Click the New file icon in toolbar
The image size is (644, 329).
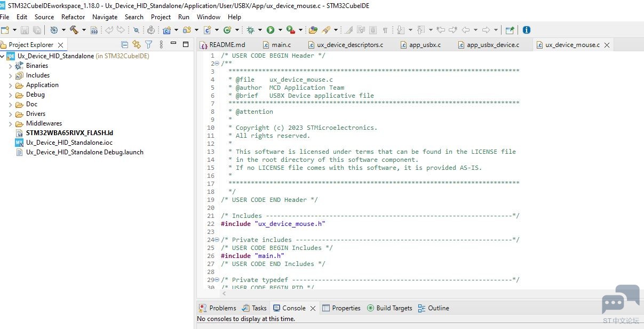pyautogui.click(x=4, y=30)
